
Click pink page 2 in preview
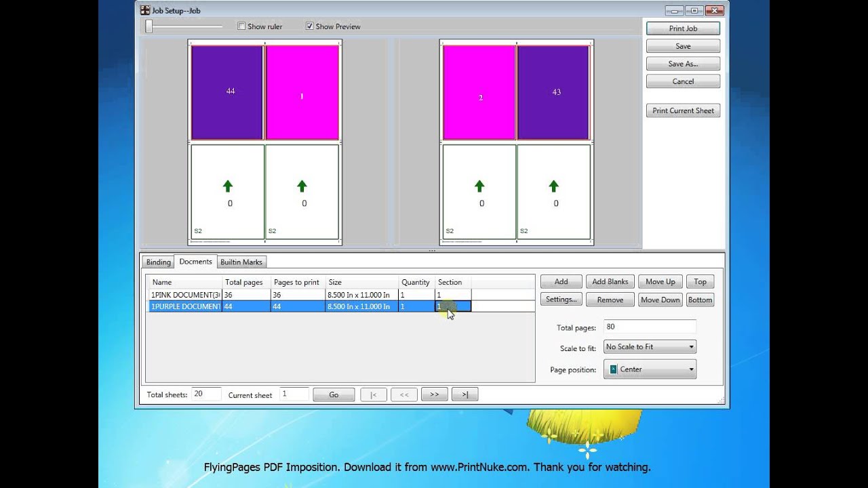(x=479, y=92)
